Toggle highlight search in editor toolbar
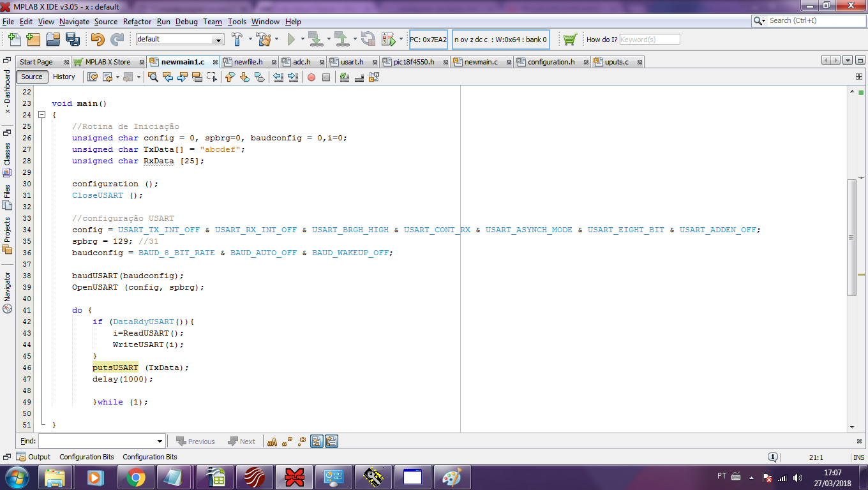Screen dimensions: 868x490 tap(197, 77)
